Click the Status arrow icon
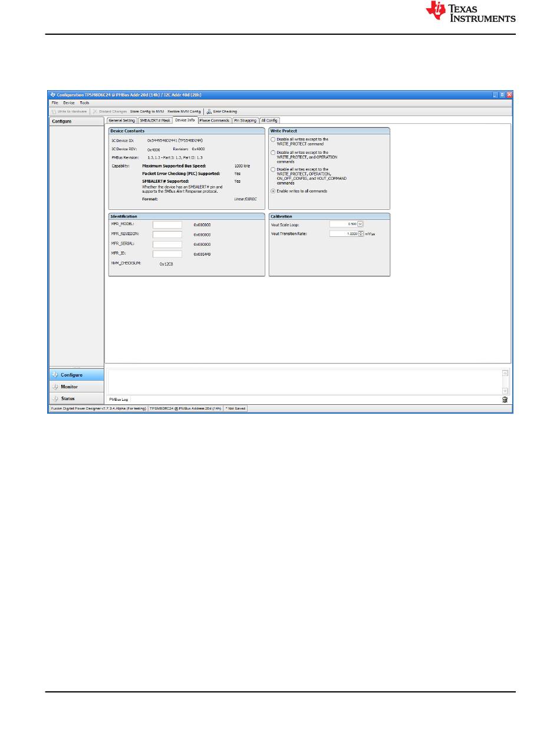The image size is (560, 729). [x=55, y=398]
